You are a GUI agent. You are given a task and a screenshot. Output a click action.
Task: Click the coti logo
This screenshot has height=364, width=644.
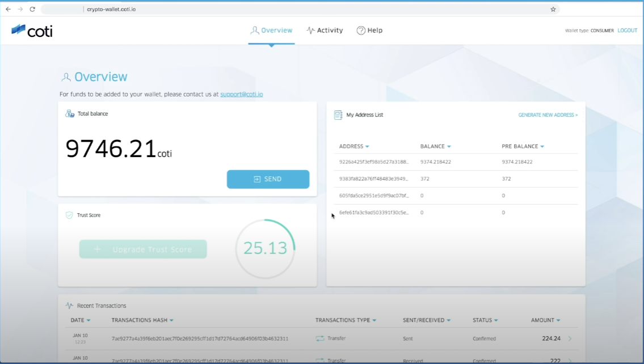tap(32, 31)
